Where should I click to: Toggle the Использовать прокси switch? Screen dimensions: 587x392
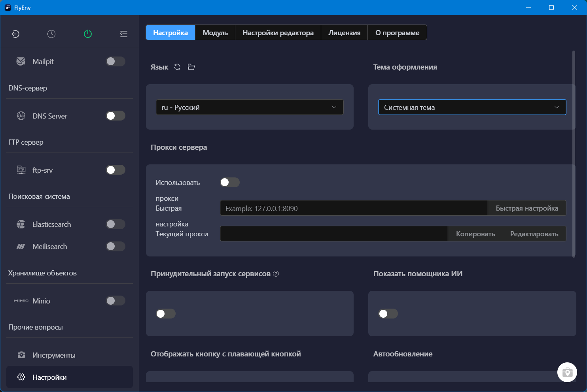tap(230, 182)
